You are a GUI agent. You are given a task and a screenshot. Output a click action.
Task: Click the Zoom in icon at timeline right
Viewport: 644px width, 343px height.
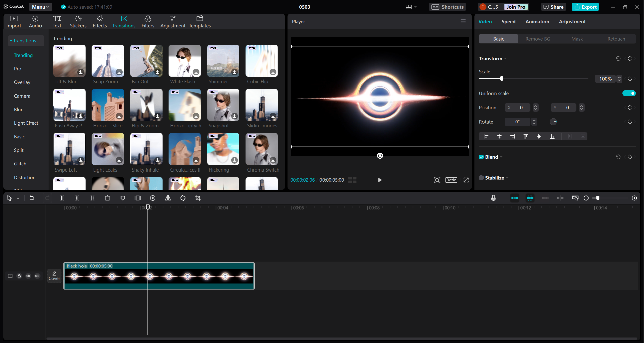634,198
